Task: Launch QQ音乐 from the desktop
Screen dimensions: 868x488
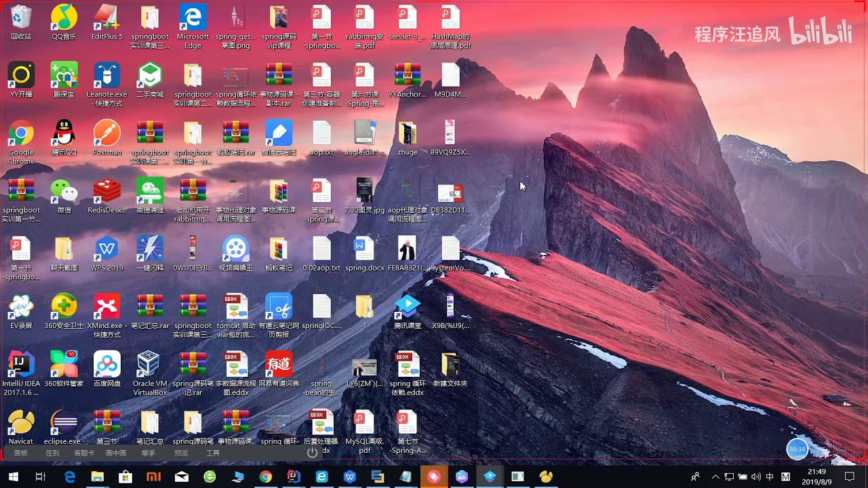Action: pos(64,22)
